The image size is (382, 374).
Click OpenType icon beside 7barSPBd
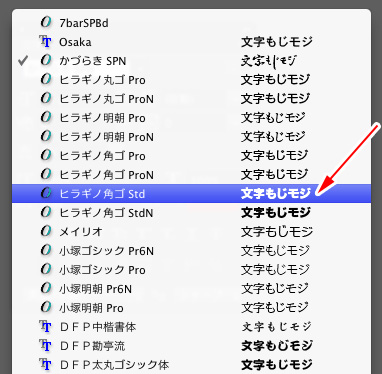tap(46, 22)
